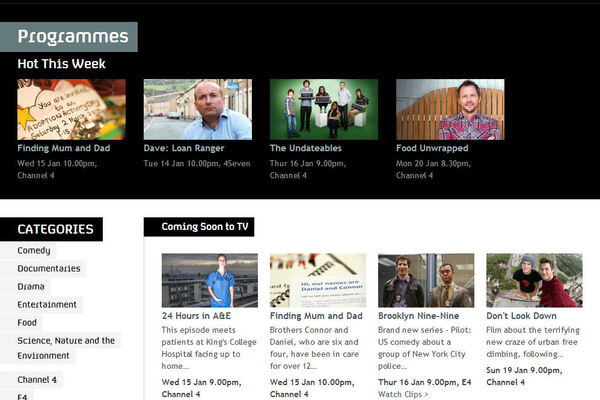The height and width of the screenshot is (400, 600).
Task: Click 'Wed 15 Jan 10.00pm' under hot Finding Mum and Dad
Action: (x=57, y=163)
